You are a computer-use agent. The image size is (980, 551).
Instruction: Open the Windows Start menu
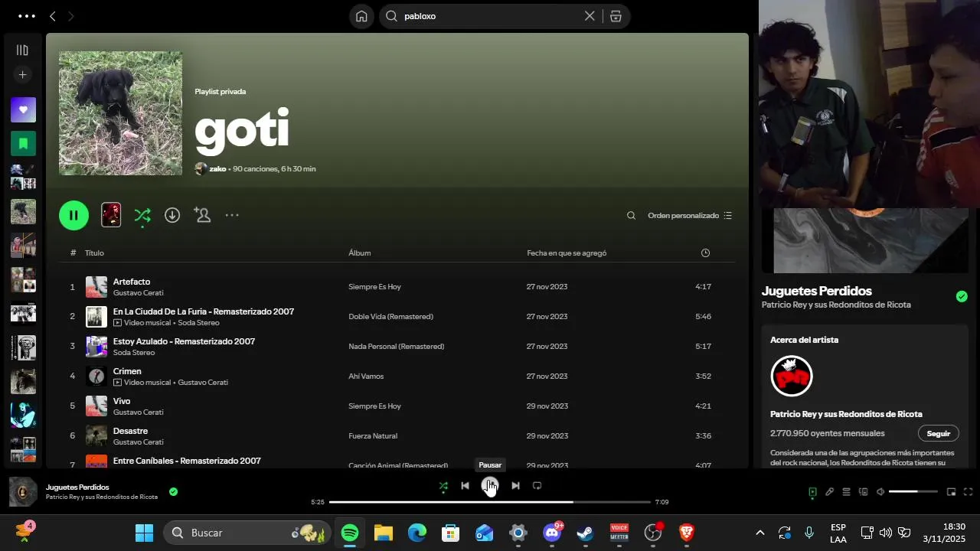tap(144, 533)
